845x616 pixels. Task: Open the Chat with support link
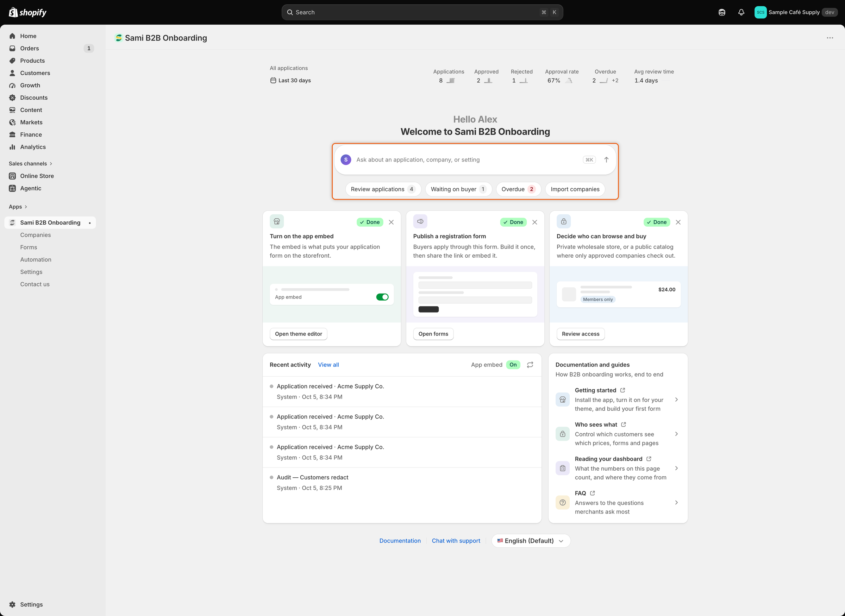coord(456,541)
